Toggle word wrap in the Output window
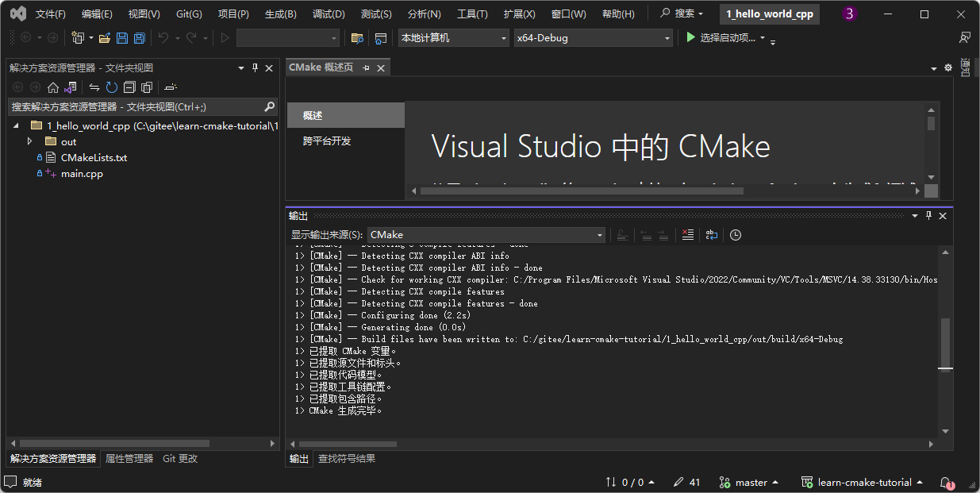 (x=712, y=234)
